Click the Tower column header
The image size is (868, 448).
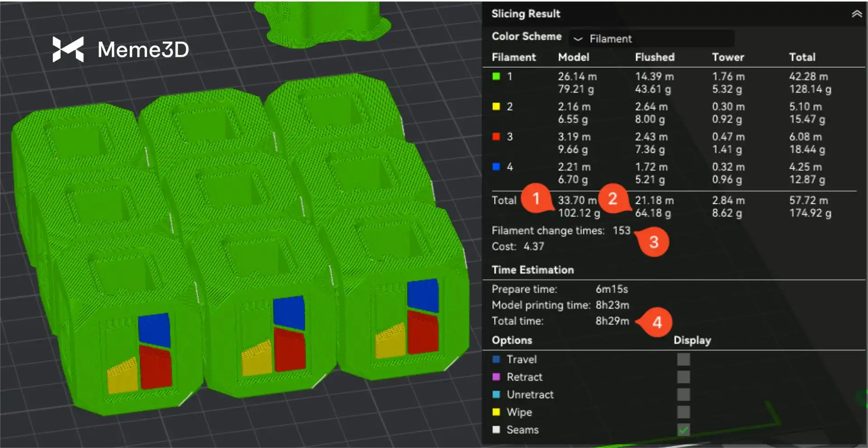click(x=727, y=57)
